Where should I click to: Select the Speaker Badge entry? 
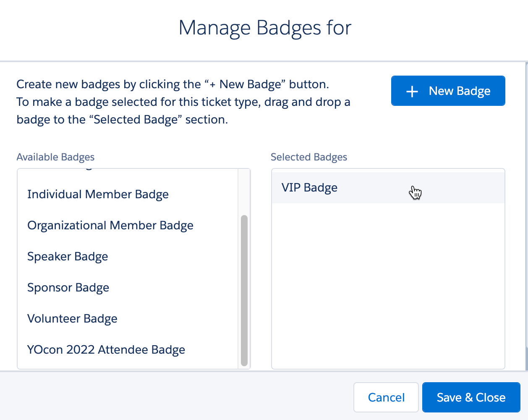[68, 256]
